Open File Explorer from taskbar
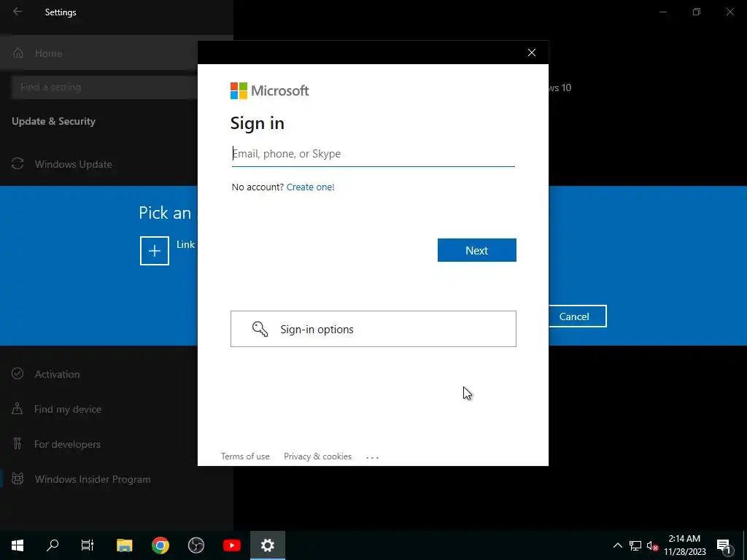Image resolution: width=747 pixels, height=560 pixels. tap(124, 545)
